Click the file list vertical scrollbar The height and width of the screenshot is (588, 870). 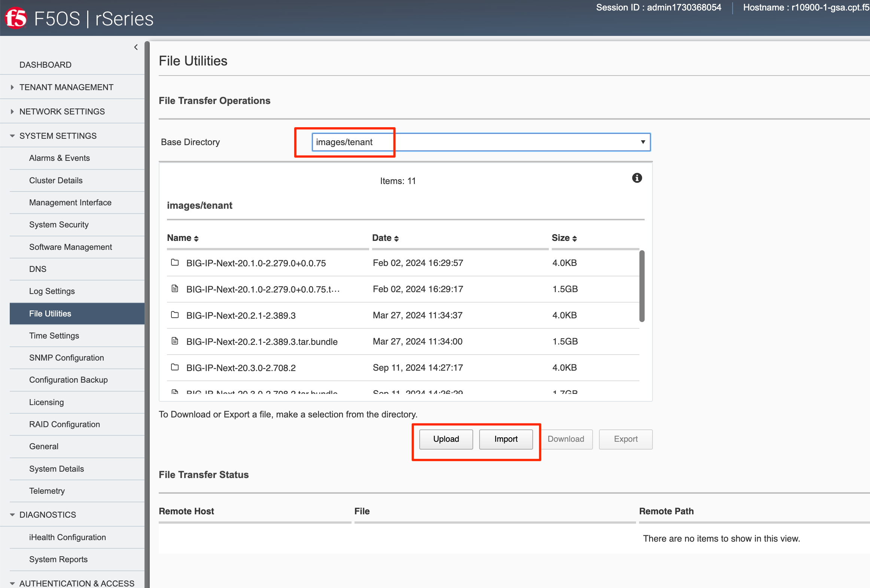[642, 286]
